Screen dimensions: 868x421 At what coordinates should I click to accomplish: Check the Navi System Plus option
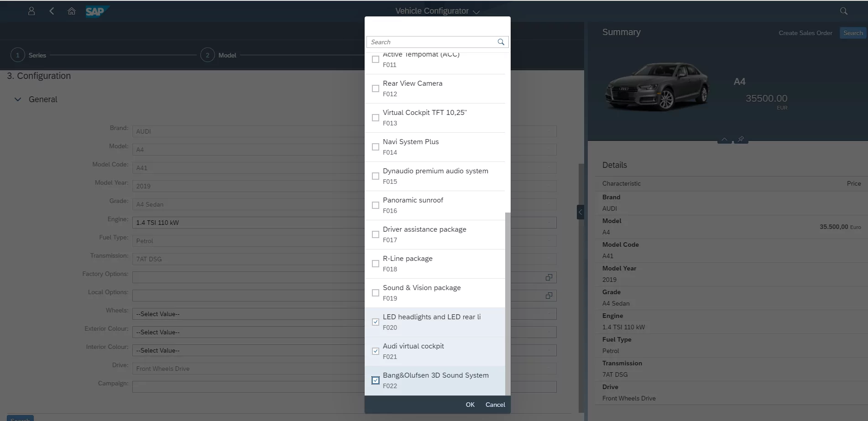376,147
